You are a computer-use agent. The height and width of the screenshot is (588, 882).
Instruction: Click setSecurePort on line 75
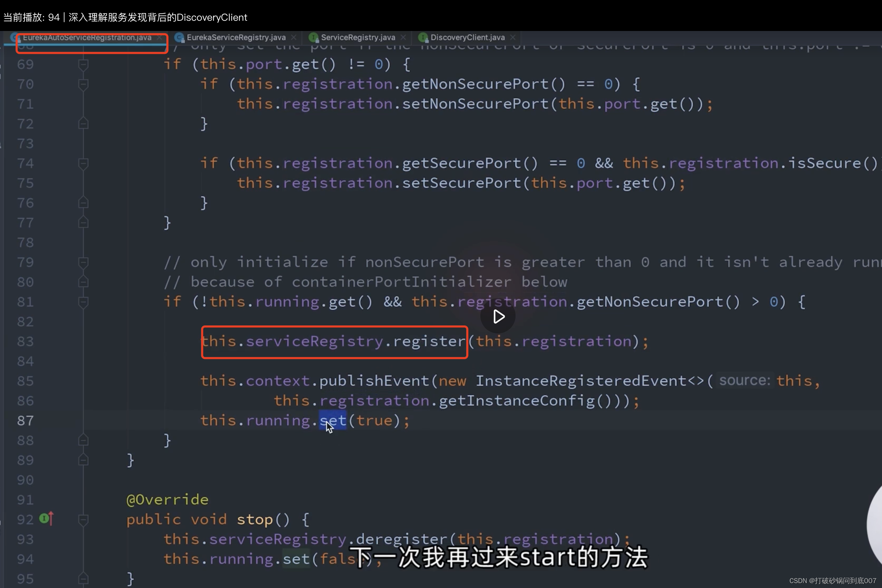(x=461, y=183)
